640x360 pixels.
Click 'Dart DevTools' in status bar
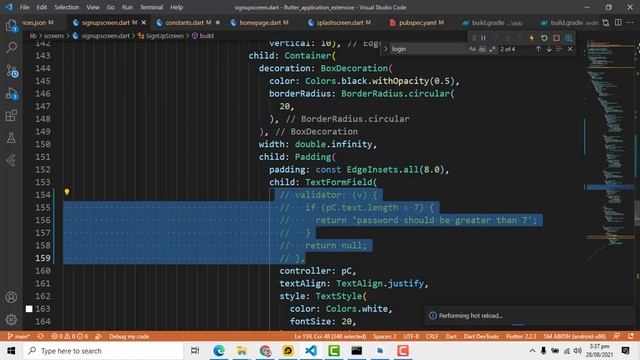click(x=481, y=336)
